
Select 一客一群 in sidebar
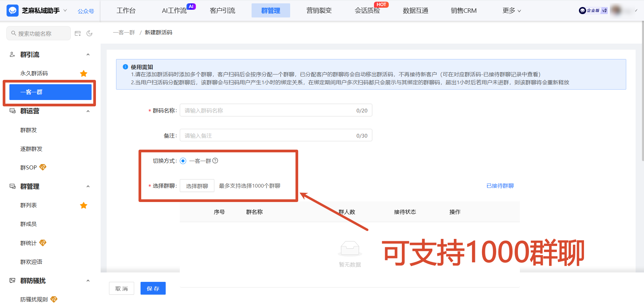[50, 92]
